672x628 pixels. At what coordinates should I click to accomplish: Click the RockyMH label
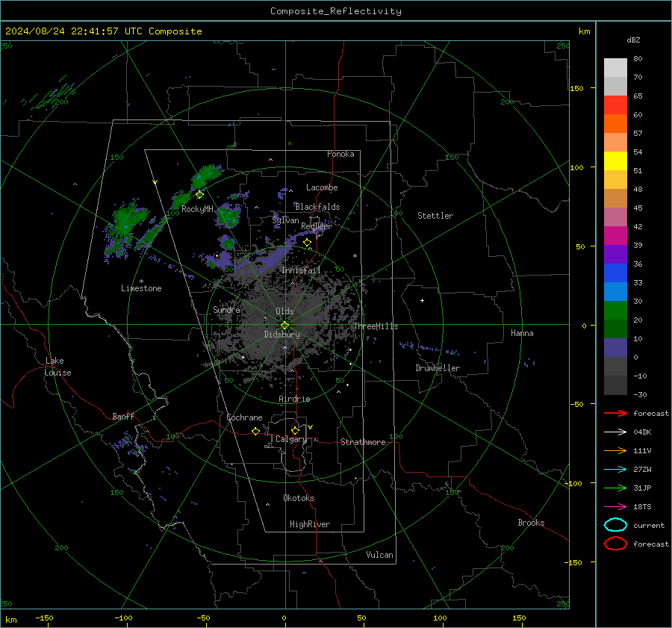point(197,209)
